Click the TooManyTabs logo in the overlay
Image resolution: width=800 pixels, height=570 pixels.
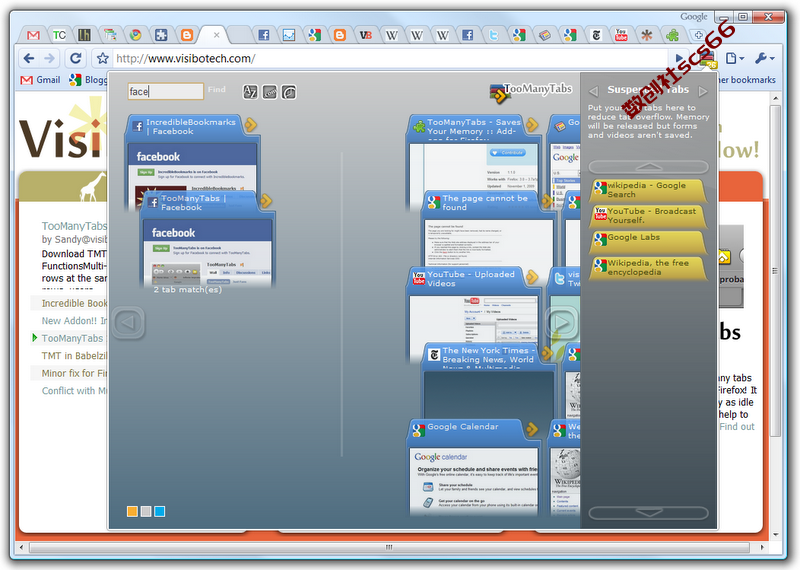point(531,92)
